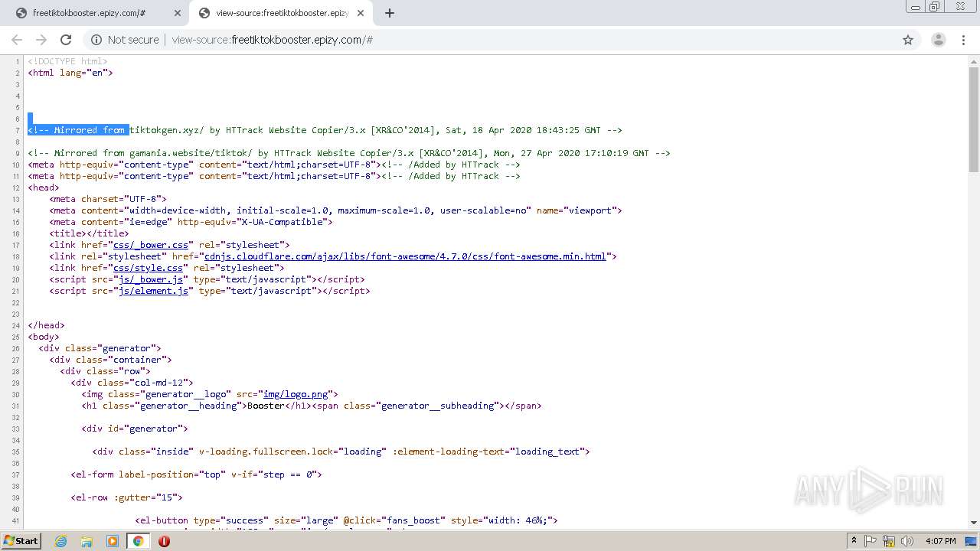This screenshot has width=980, height=551.
Task: Click the <html lang="en"> line
Action: (x=70, y=73)
